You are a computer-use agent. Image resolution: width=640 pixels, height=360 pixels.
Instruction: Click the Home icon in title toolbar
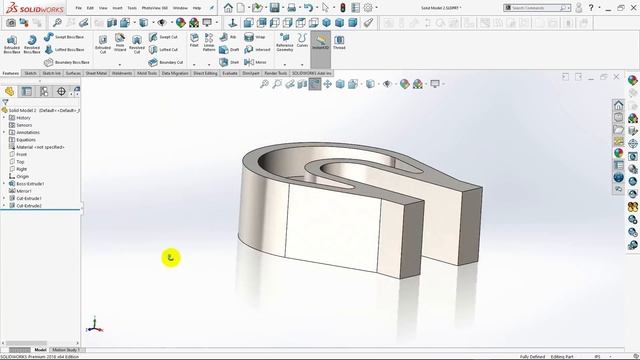(x=228, y=8)
